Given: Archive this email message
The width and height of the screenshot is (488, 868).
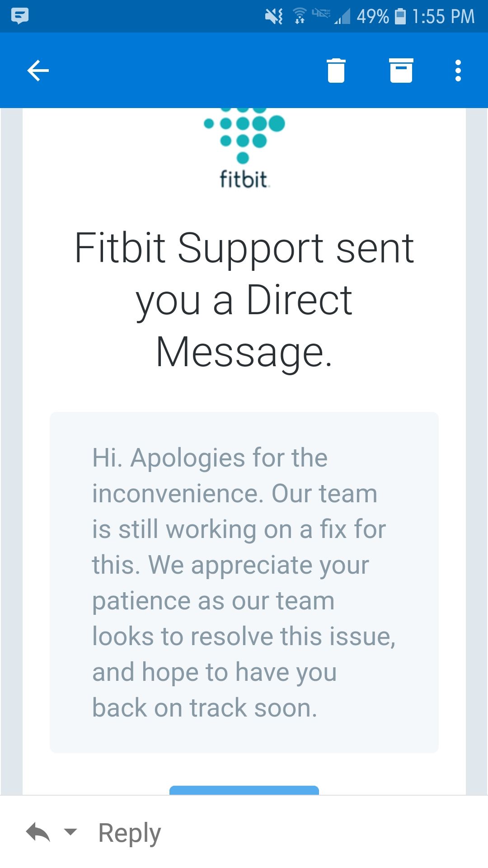Looking at the screenshot, I should pos(401,71).
